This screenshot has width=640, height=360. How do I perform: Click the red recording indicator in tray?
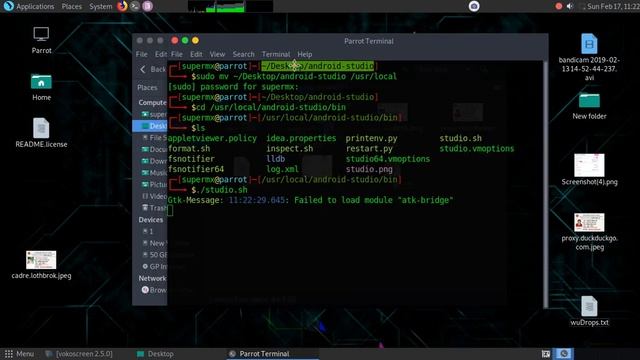click(559, 6)
